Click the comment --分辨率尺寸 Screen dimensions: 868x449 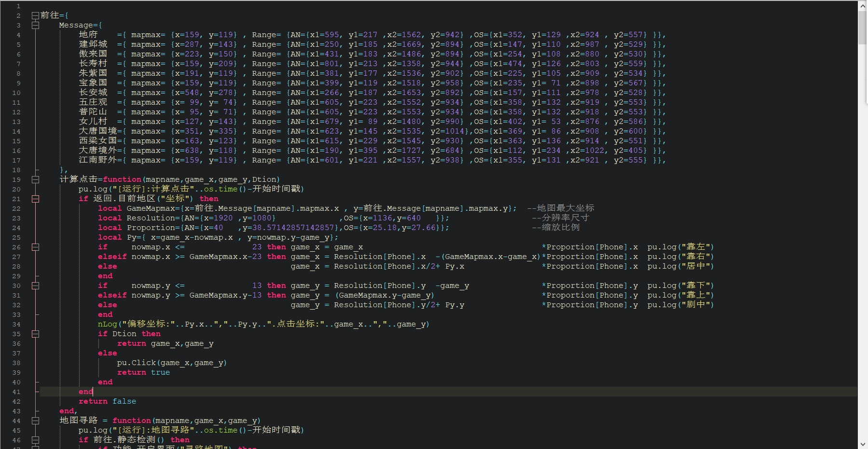(x=561, y=218)
